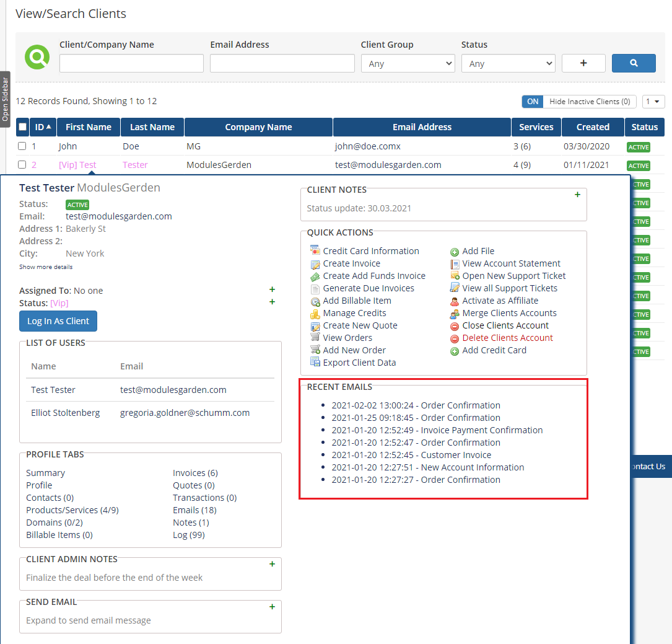Expand more search filters with plus button
This screenshot has height=644, width=672.
pos(583,63)
